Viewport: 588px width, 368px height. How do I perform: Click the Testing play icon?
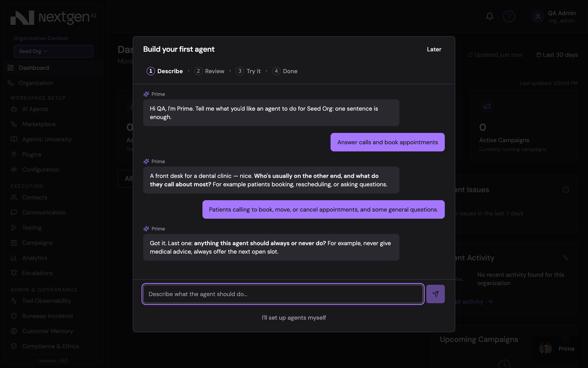click(14, 228)
